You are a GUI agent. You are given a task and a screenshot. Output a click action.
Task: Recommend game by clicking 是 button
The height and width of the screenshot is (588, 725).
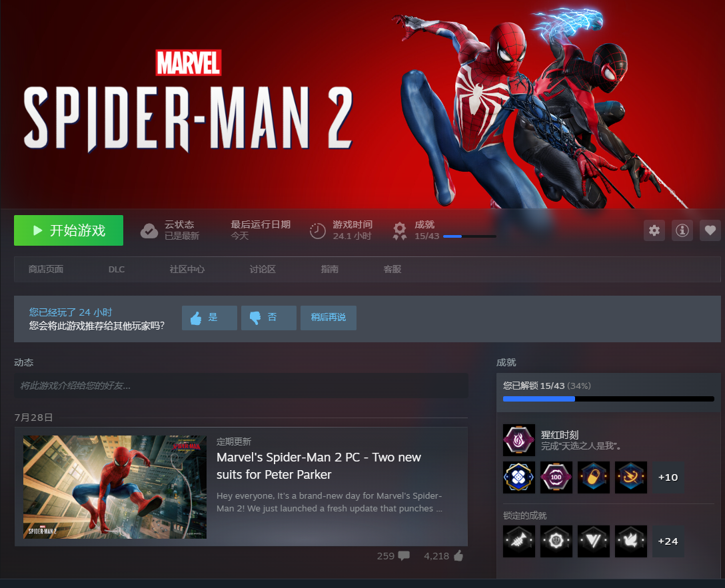209,318
